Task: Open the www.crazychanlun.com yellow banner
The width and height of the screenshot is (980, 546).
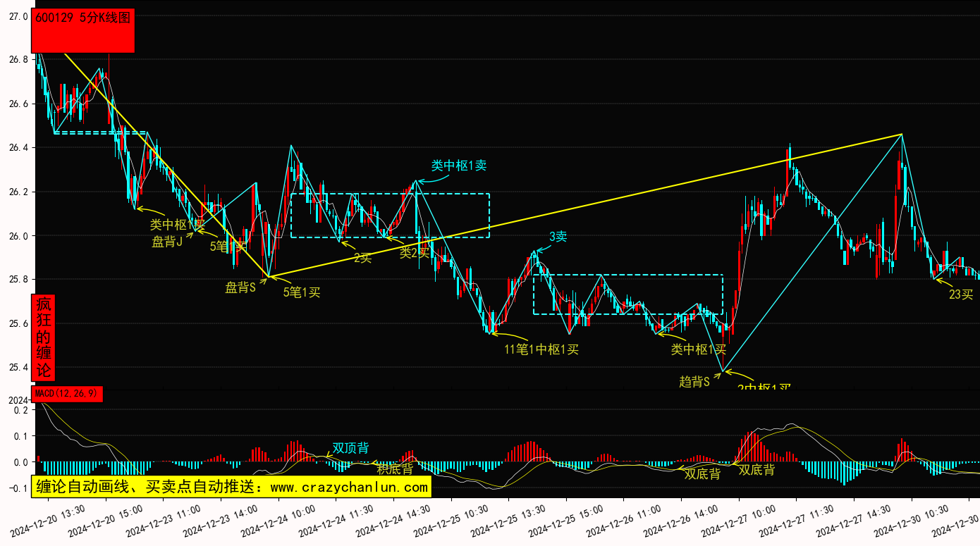Action: [231, 487]
